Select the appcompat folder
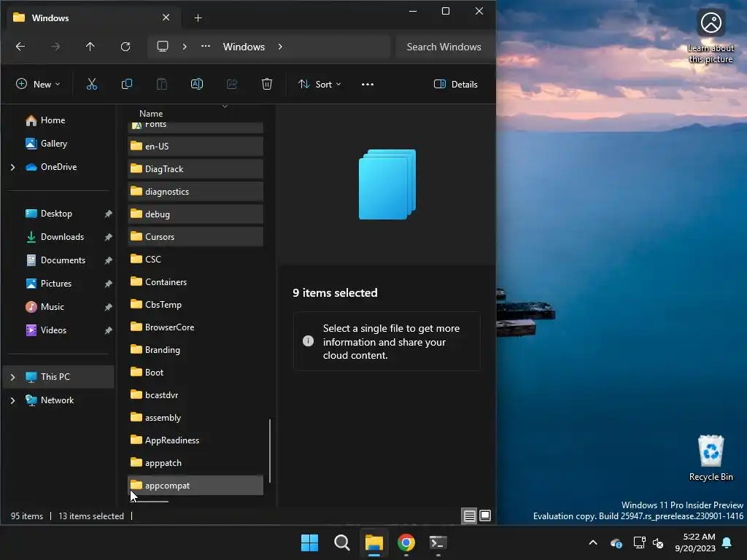The width and height of the screenshot is (747, 560). click(196, 485)
